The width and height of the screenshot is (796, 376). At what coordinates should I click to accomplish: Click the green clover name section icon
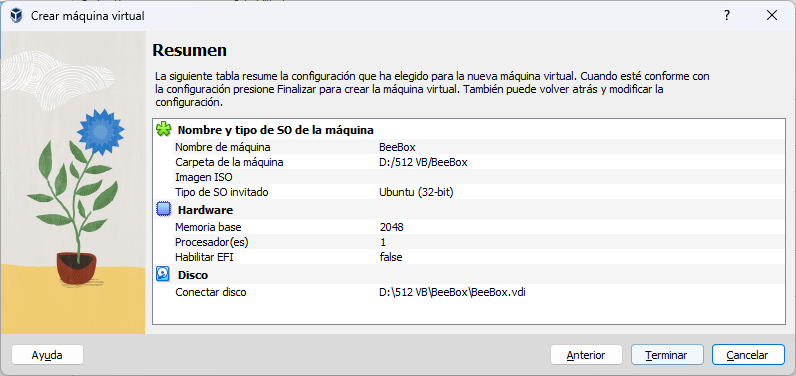pos(163,129)
